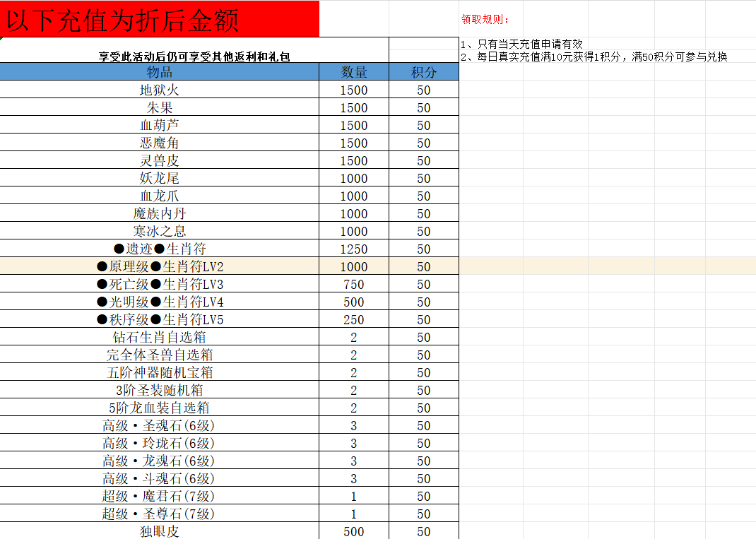Select the 血葫芦 item cell
Viewport: 756px width, 539px height.
click(x=159, y=125)
